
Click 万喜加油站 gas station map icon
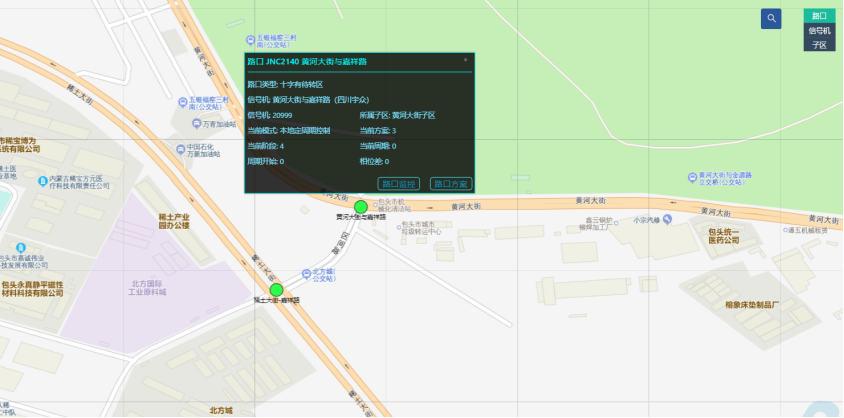(196, 123)
